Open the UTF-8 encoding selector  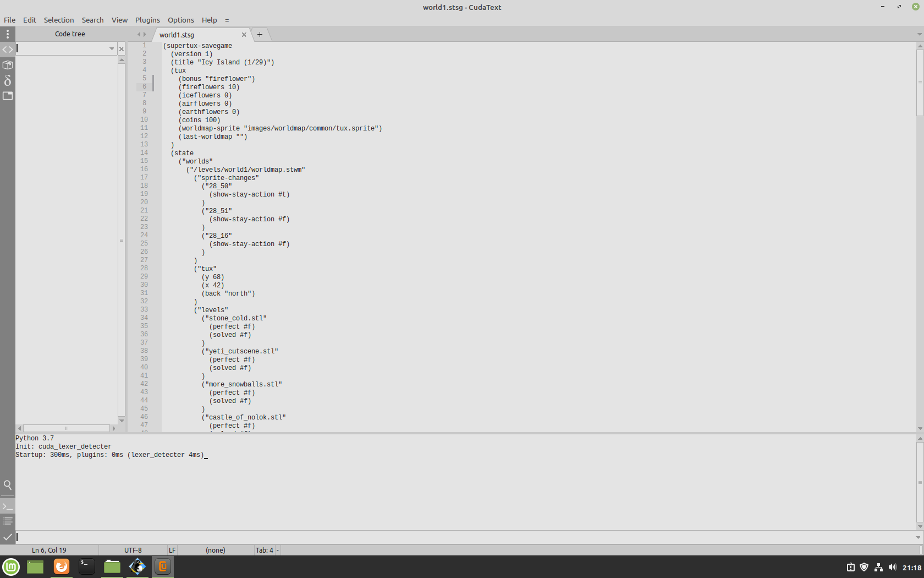pos(133,550)
